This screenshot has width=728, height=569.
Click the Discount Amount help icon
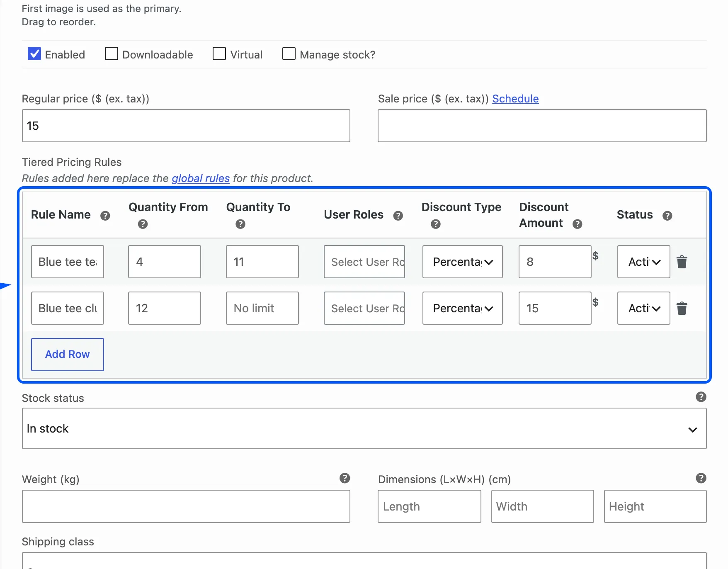point(578,224)
